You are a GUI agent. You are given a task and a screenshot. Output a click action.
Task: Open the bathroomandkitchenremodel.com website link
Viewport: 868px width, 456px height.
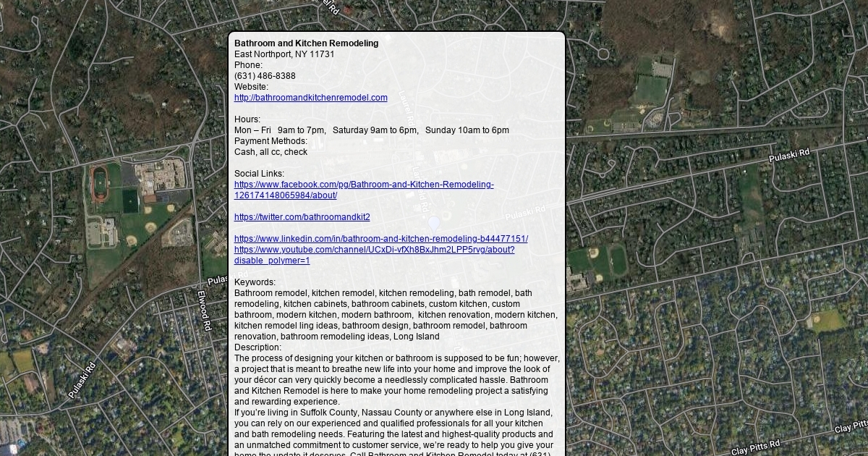pyautogui.click(x=310, y=98)
